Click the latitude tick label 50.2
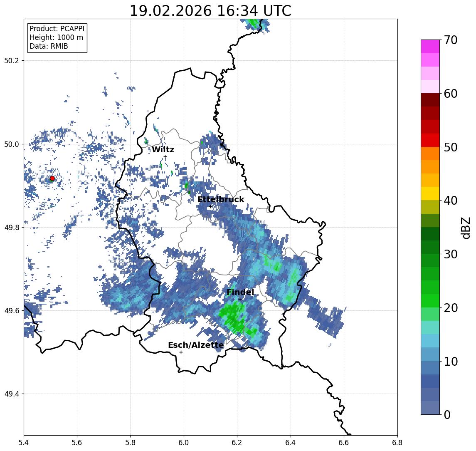This screenshot has height=451, width=476. coord(11,60)
